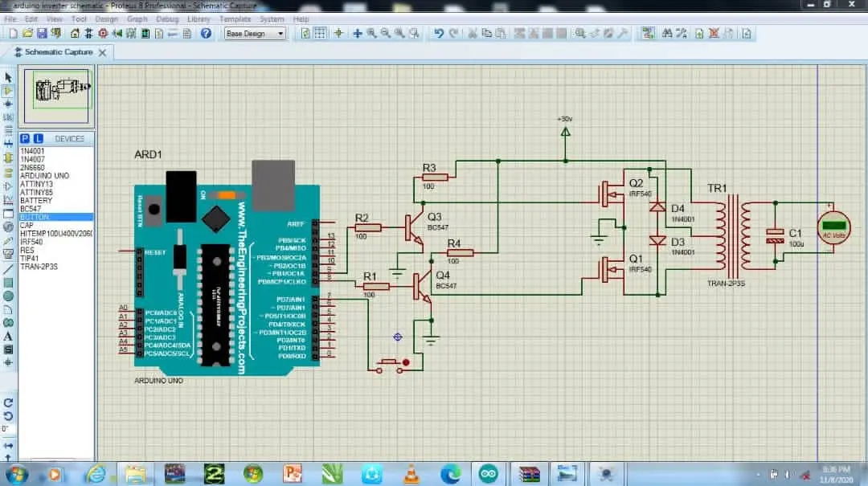Viewport: 868px width, 486px height.
Task: Open the File menu
Action: [x=10, y=18]
